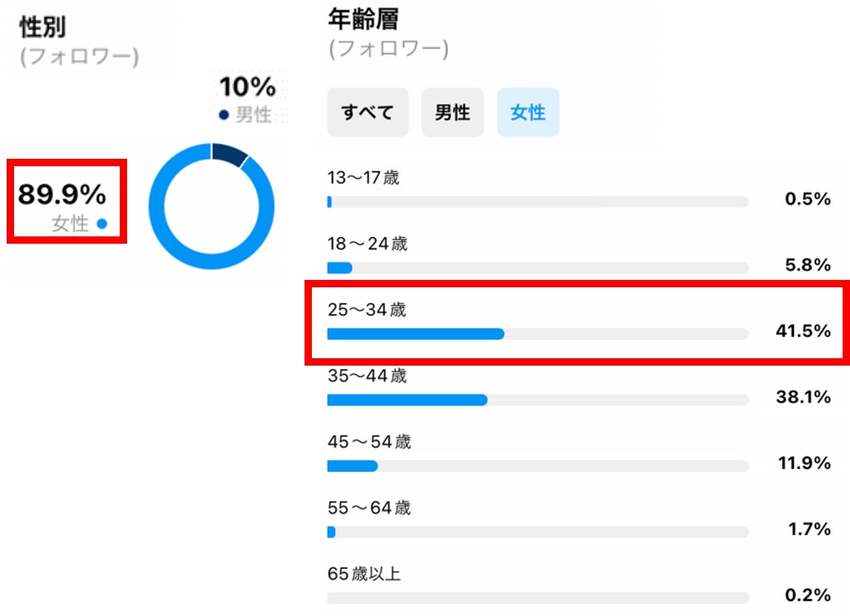The width and height of the screenshot is (850, 616).
Task: Click the 18〜24歳 age bar
Action: 537,267
